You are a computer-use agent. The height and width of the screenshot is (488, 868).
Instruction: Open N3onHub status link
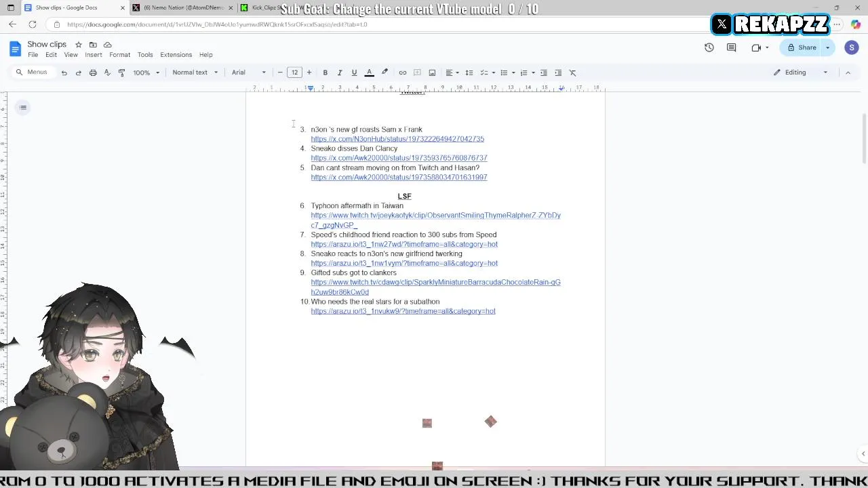coord(397,139)
